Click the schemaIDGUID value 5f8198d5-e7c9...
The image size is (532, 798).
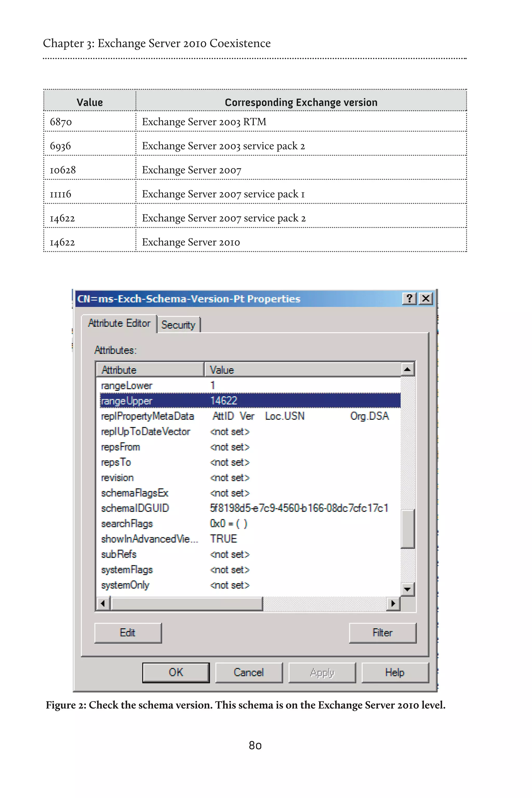click(299, 508)
